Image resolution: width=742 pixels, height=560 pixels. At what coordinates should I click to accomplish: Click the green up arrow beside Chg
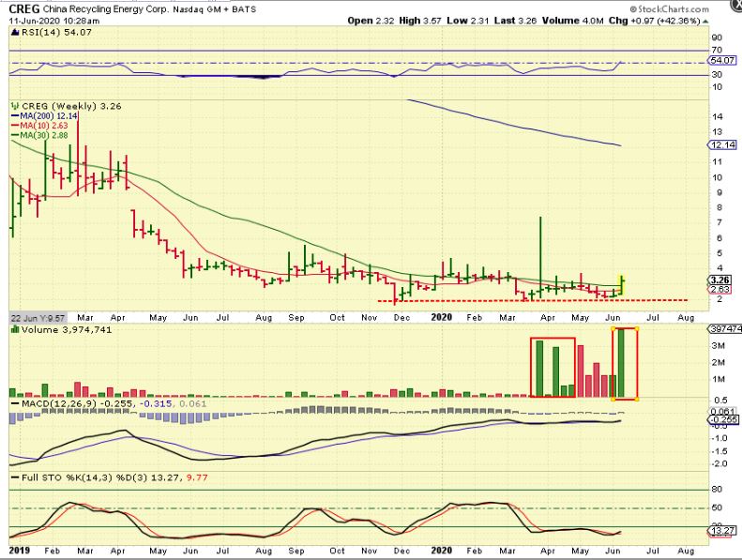point(705,22)
